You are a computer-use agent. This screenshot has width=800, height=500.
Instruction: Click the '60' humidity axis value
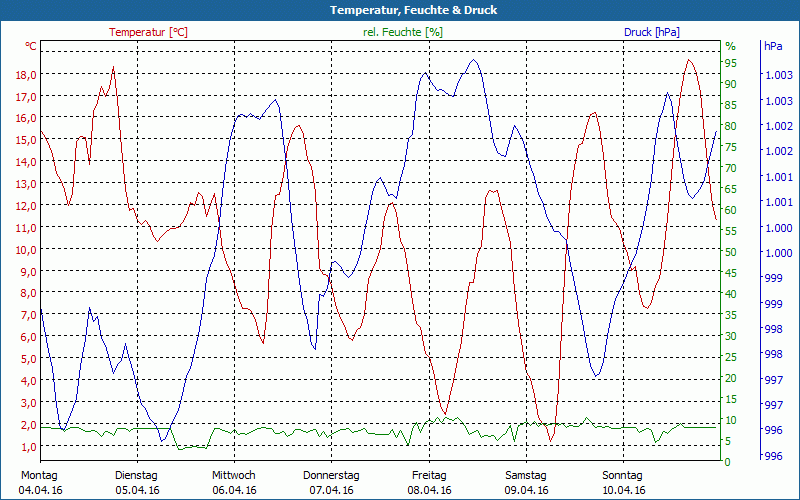731,210
